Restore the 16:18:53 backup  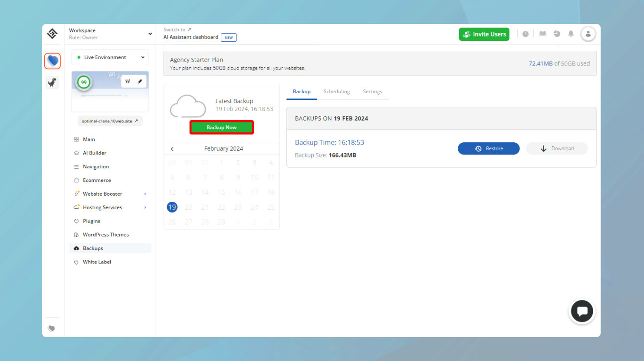(488, 148)
